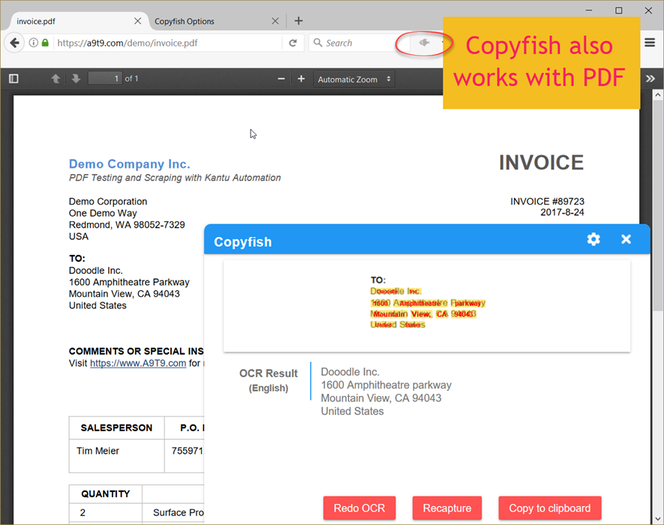Click the OCR Result (English) label
664x525 pixels.
(268, 380)
